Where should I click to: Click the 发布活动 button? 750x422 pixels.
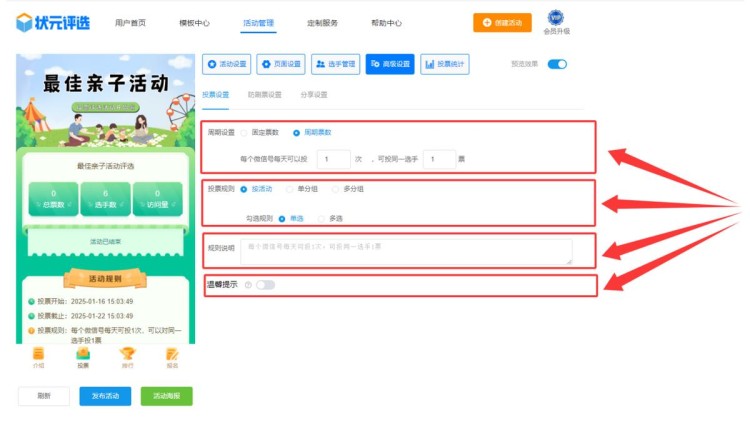[x=105, y=396]
